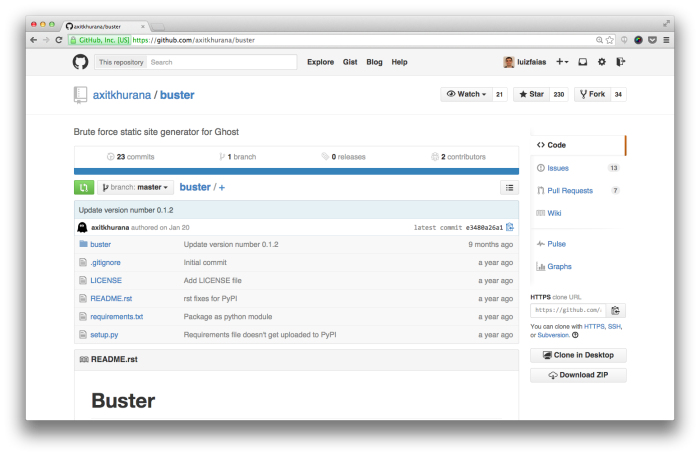View the 2 contributors

(458, 157)
